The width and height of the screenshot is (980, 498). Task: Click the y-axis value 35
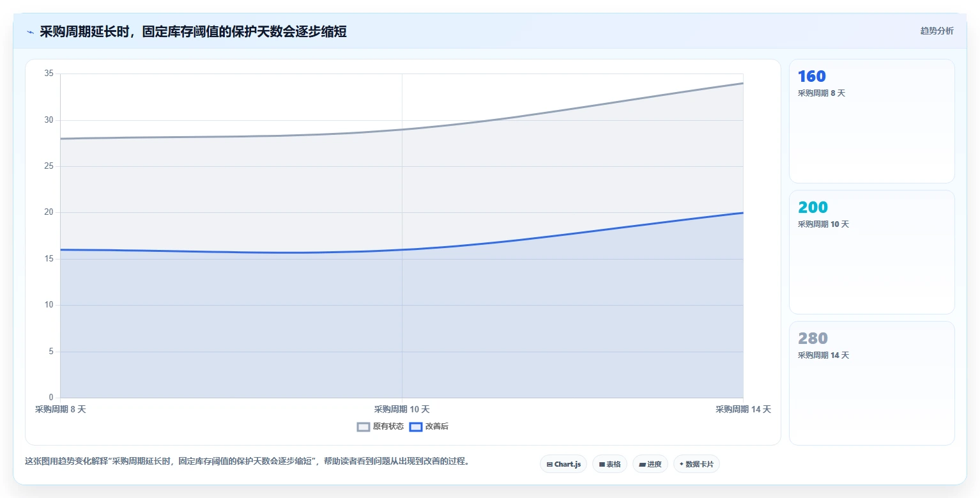[49, 74]
